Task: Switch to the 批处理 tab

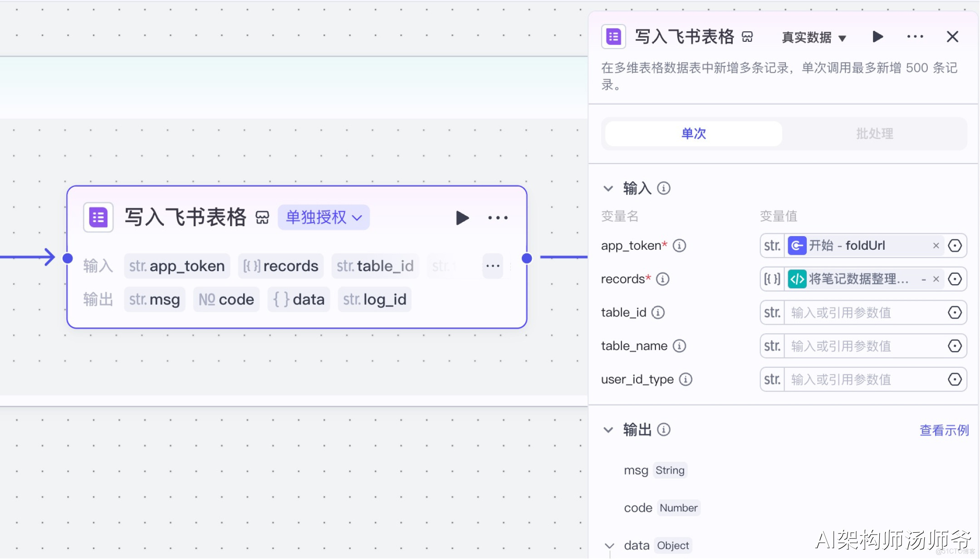Action: tap(874, 134)
